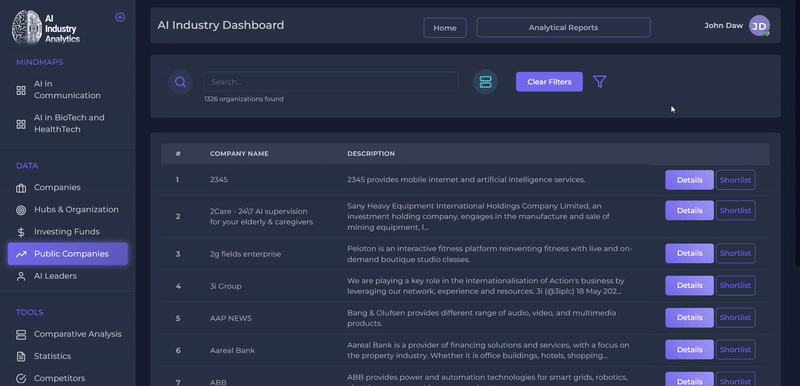The width and height of the screenshot is (800, 386).
Task: Click company name AAP NEWS
Action: click(x=231, y=318)
